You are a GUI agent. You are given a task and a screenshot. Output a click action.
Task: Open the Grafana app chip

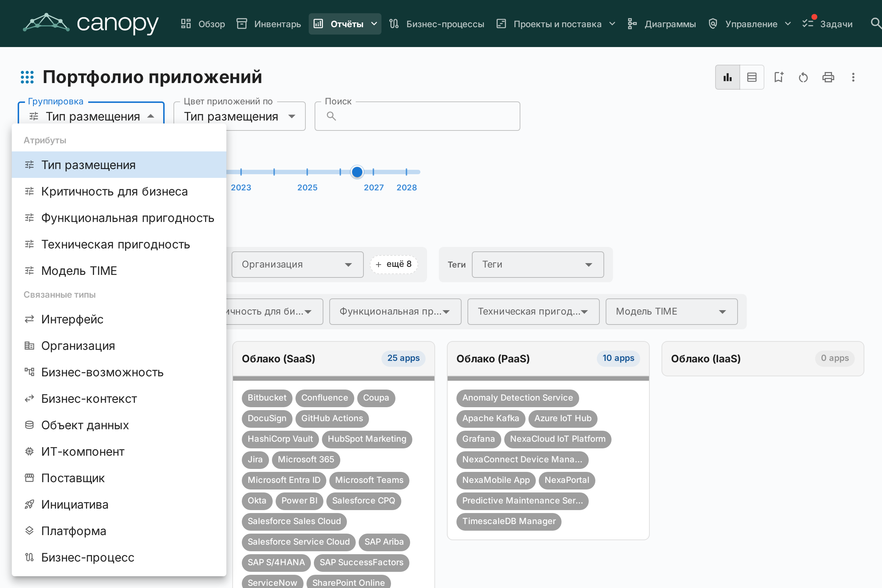coord(478,439)
